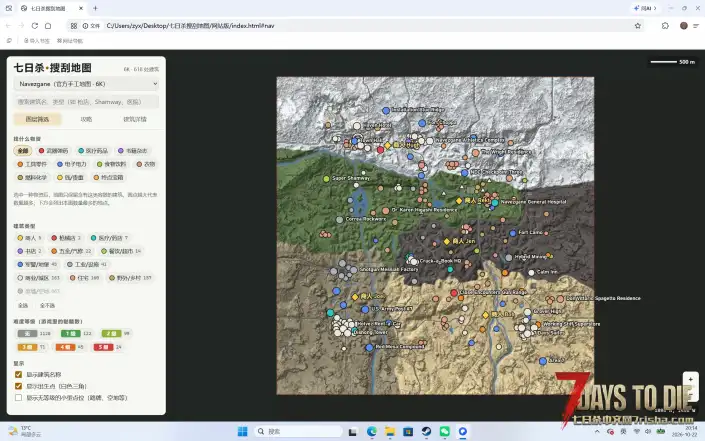Open File Explorer from the taskbar
Viewport: 705px width, 441px height.
coord(390,432)
